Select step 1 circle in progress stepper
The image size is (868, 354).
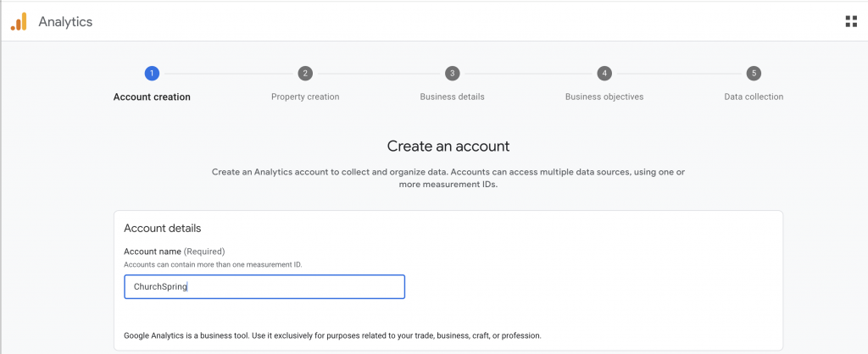pyautogui.click(x=152, y=73)
